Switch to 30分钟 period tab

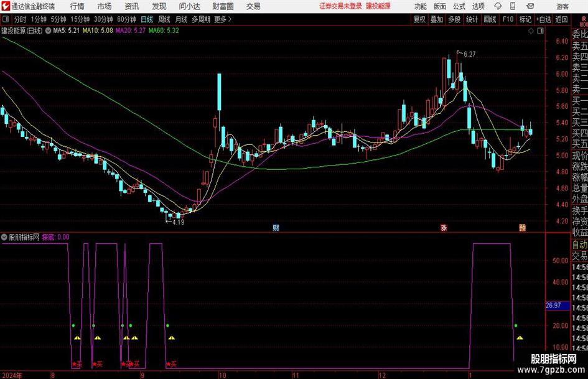click(x=103, y=19)
